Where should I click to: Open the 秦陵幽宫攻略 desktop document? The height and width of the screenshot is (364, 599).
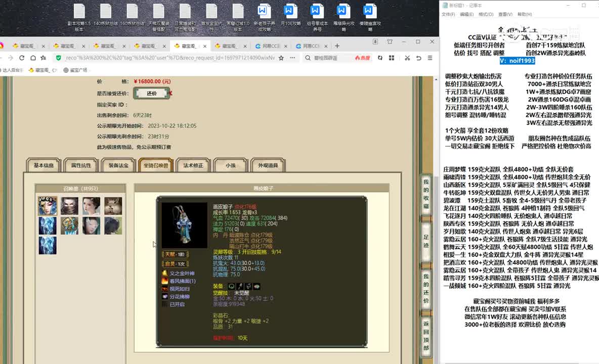coord(370,18)
